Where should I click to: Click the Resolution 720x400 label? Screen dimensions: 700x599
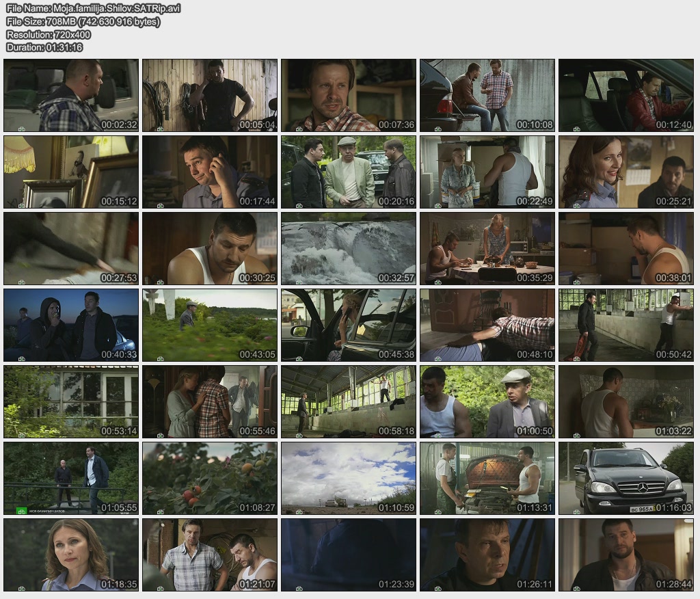click(49, 34)
